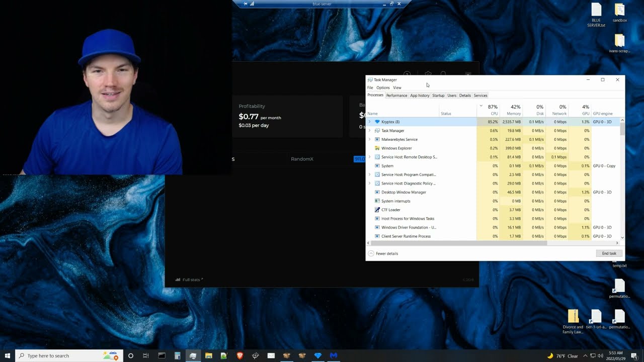This screenshot has height=362, width=644.
Task: Click the Cortana circle taskbar icon
Action: coord(131,355)
